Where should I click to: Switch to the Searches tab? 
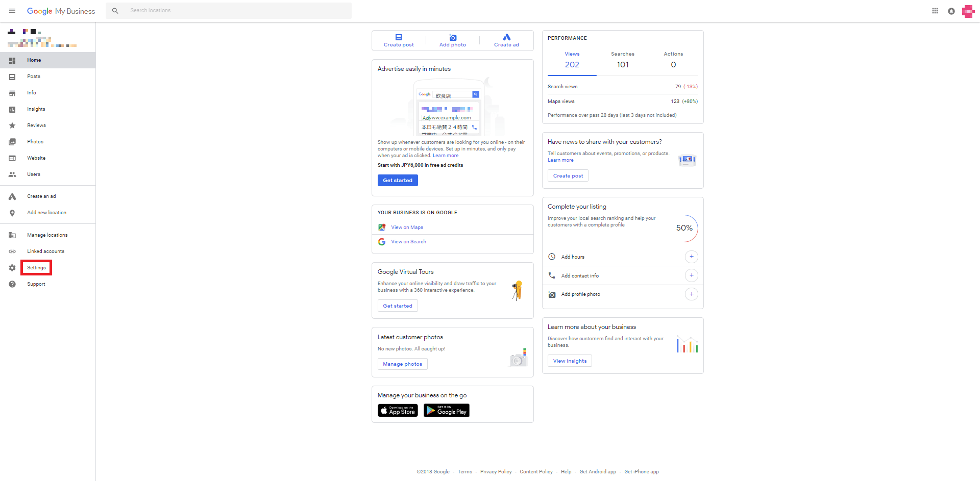point(622,60)
